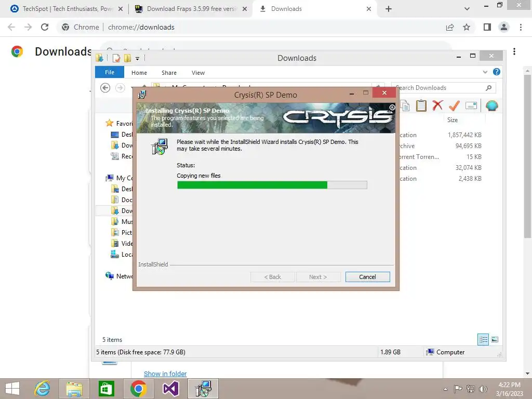Viewport: 532px width, 399px height.
Task: Click the Paste clipboard icon in Explorer
Action: tap(421, 105)
